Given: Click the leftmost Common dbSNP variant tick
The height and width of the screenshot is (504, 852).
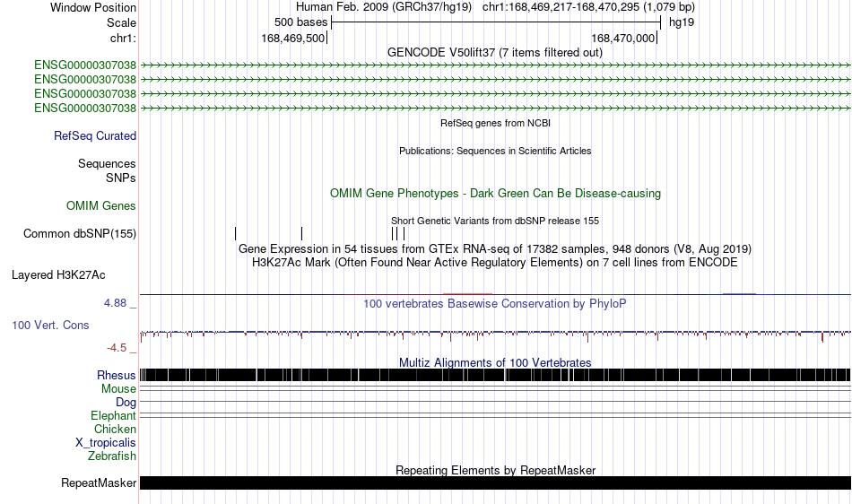Looking at the screenshot, I should (x=235, y=233).
